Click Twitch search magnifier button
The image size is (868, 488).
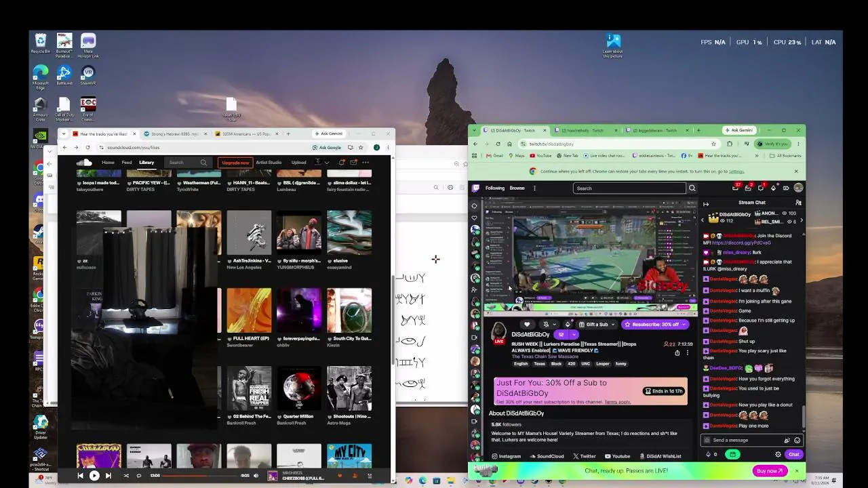pos(692,188)
